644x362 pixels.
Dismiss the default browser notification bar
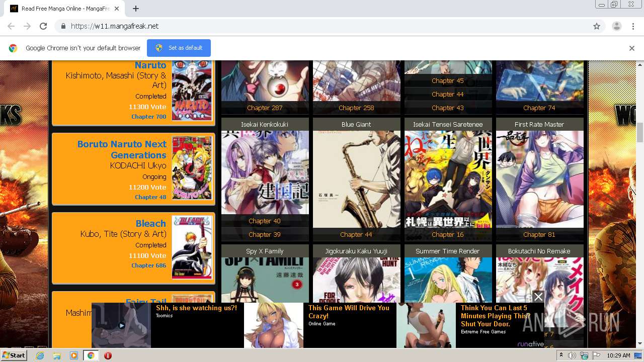click(632, 48)
